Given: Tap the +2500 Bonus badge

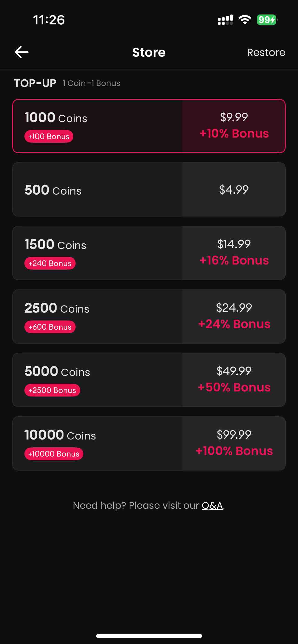Looking at the screenshot, I should pyautogui.click(x=52, y=390).
